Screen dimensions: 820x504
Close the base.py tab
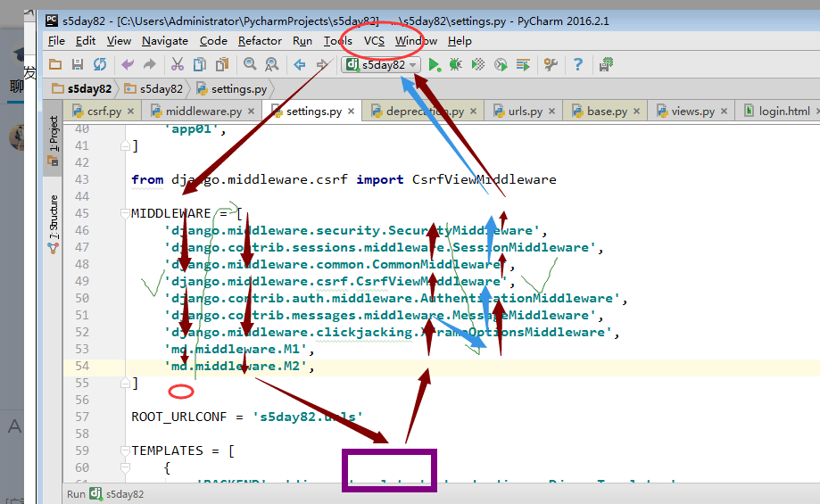click(636, 112)
